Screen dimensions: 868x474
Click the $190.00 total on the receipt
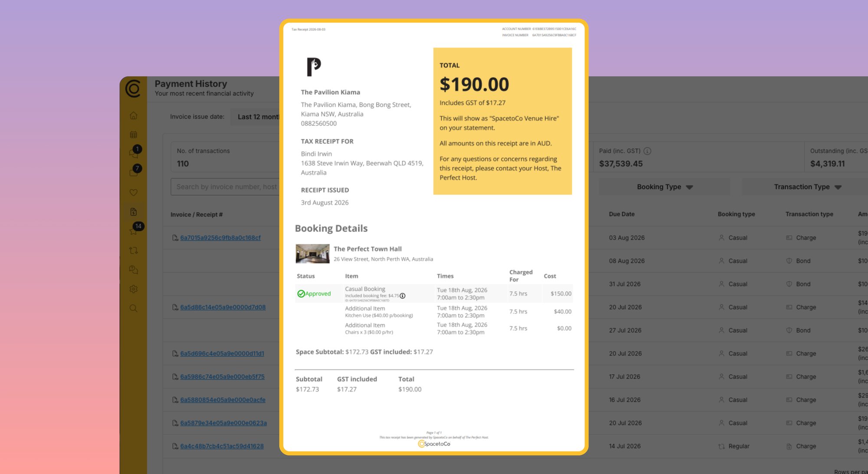(x=474, y=85)
